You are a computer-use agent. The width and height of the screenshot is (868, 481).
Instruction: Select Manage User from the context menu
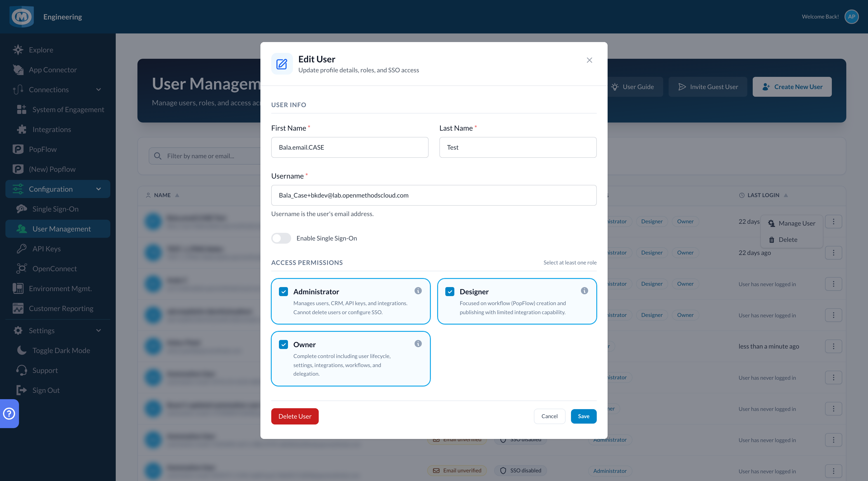(792, 223)
